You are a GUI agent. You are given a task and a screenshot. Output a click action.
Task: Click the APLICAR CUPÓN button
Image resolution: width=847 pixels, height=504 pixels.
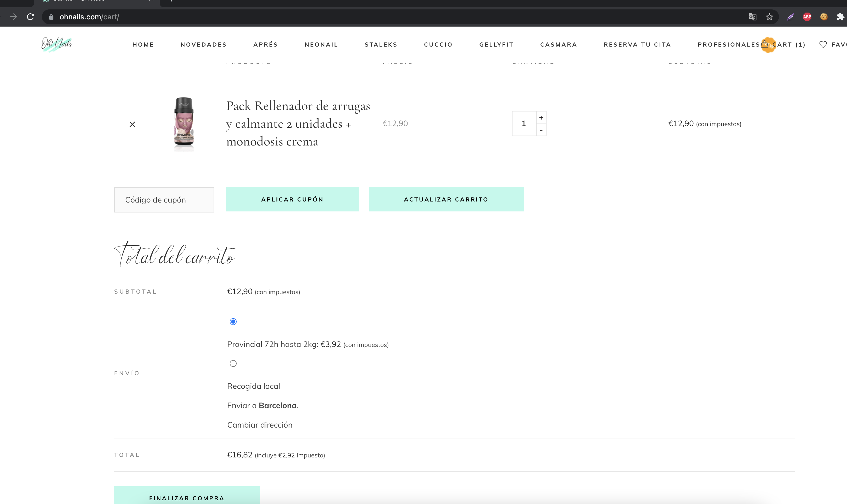click(292, 199)
